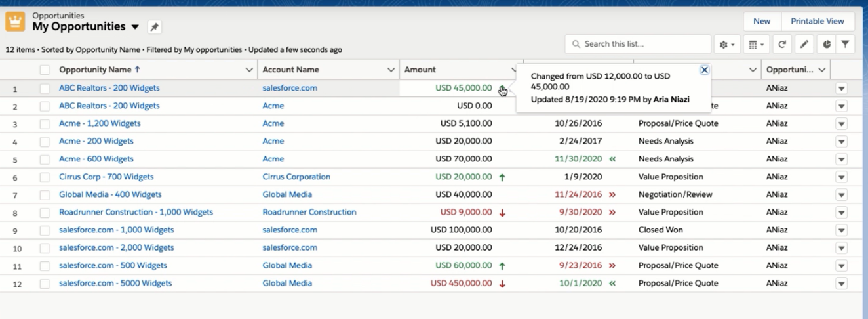
Task: Open Acme - 600 Widgets opportunity
Action: pos(96,159)
